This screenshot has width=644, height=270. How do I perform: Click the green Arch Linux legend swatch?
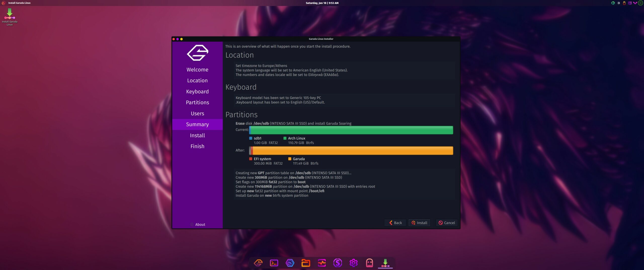[285, 138]
